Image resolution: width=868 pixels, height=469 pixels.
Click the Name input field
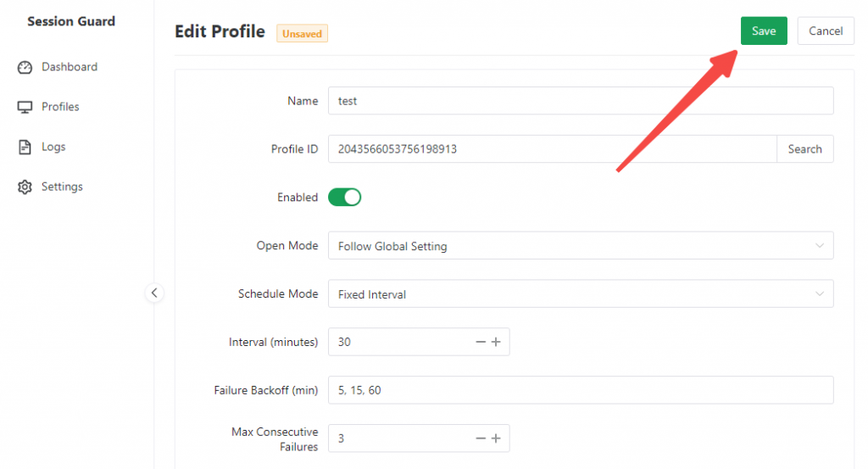tap(580, 100)
